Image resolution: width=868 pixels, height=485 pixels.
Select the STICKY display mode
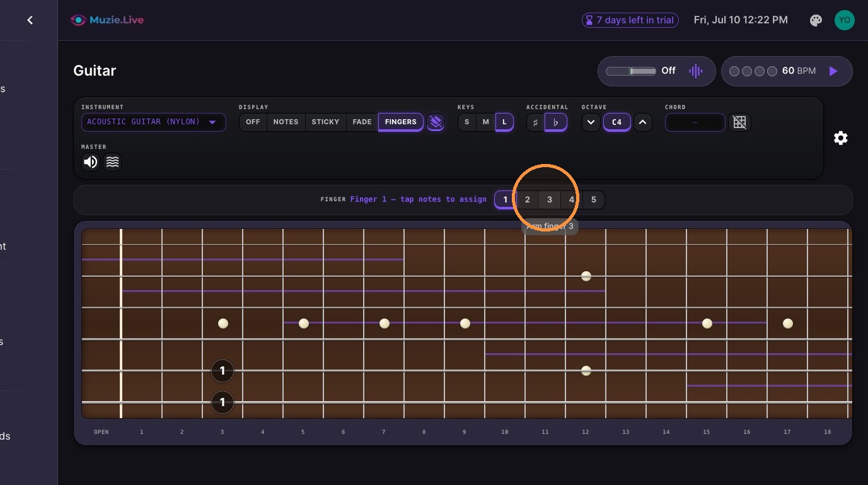(325, 122)
